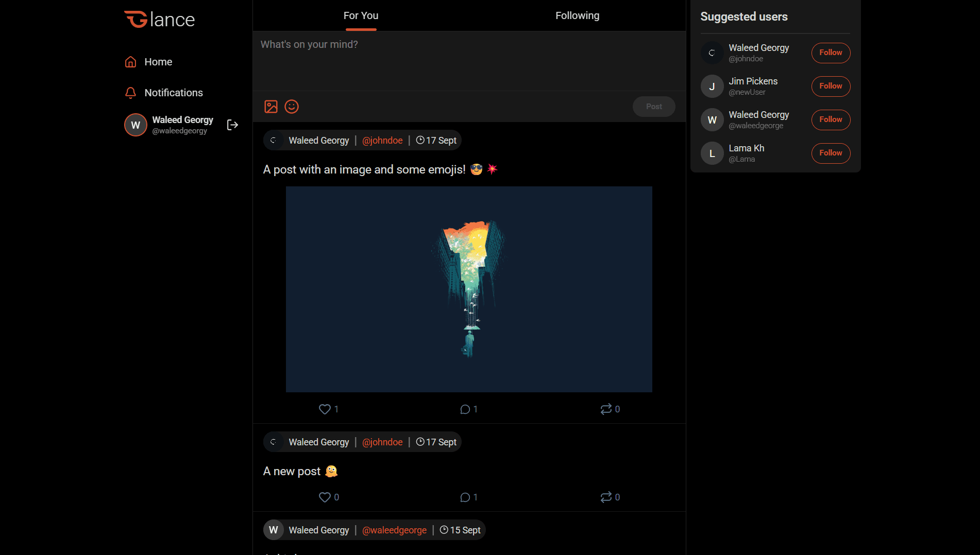The height and width of the screenshot is (555, 980).
Task: Click the Glance logo
Action: 159,19
